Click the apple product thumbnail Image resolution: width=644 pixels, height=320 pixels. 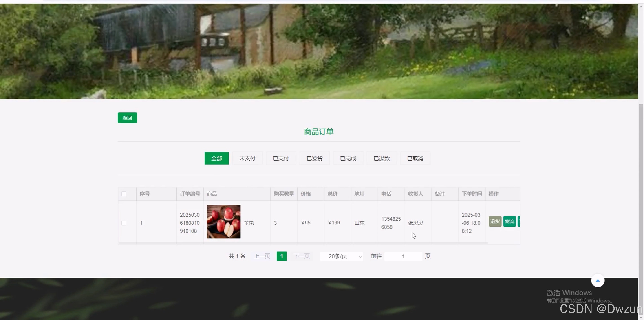tap(223, 222)
